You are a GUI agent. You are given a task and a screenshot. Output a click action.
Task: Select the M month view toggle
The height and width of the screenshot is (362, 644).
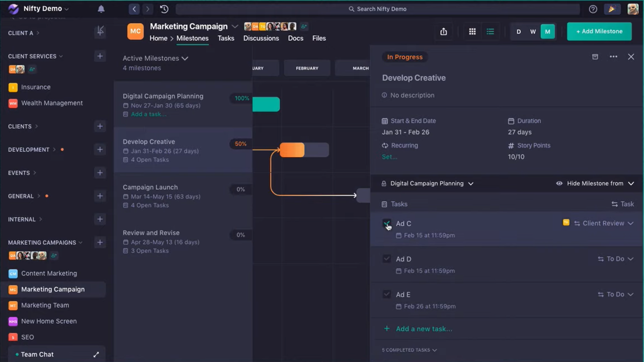click(548, 31)
